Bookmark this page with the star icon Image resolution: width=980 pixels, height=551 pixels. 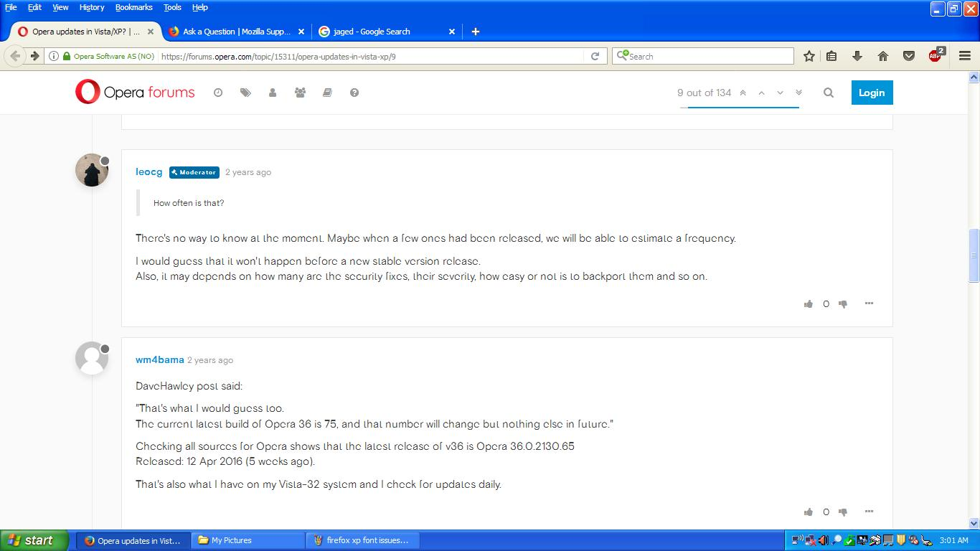pyautogui.click(x=809, y=56)
